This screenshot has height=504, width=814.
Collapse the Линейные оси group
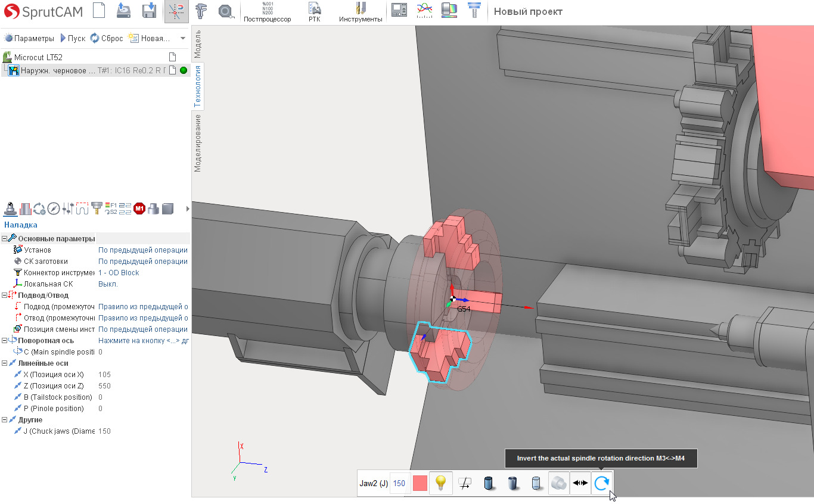5,363
